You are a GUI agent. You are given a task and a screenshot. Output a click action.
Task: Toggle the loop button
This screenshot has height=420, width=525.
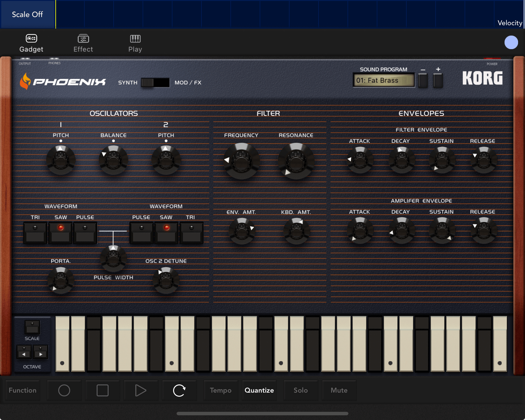pyautogui.click(x=179, y=390)
